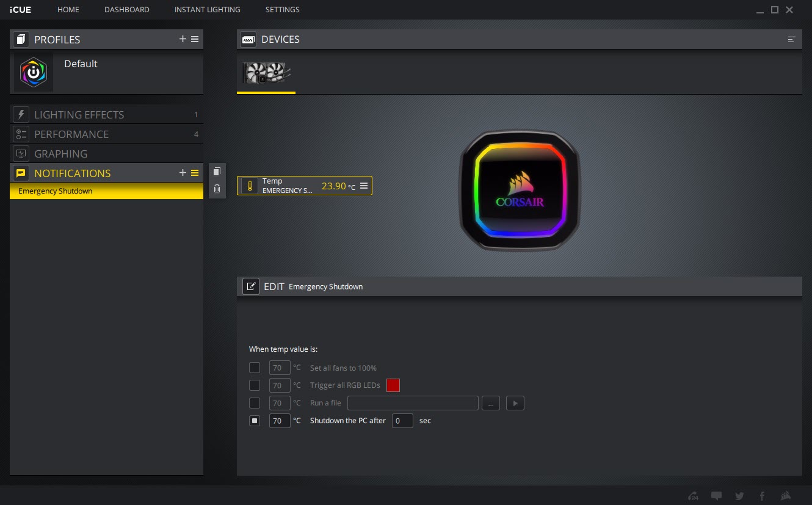This screenshot has height=505, width=812.
Task: Open the Notifications hamburger menu
Action: (x=195, y=173)
